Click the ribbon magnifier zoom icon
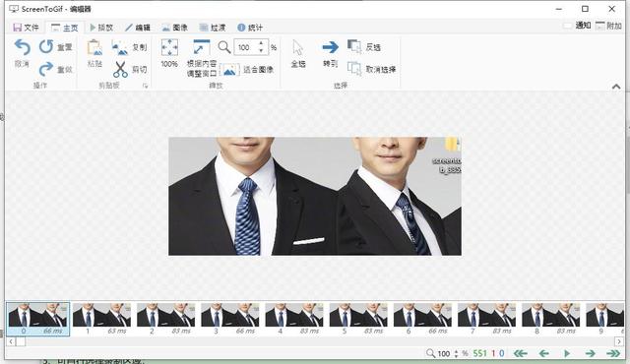Viewport: 630px width, 364px height. 224,47
